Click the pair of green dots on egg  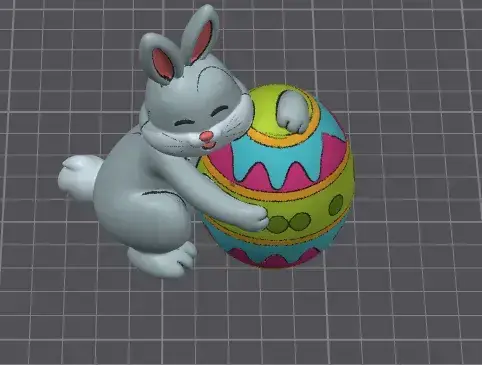pos(289,223)
